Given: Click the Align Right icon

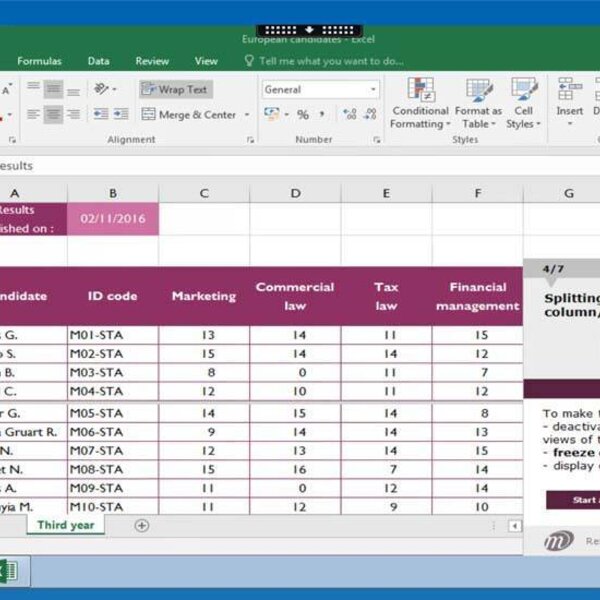Looking at the screenshot, I should [x=73, y=114].
